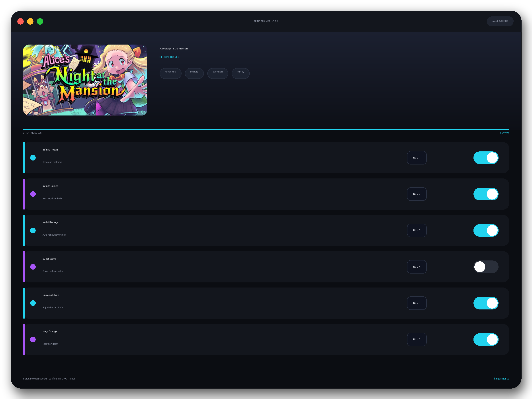This screenshot has width=532, height=399.
Task: Enable the Super Speed toggle
Action: pyautogui.click(x=486, y=267)
